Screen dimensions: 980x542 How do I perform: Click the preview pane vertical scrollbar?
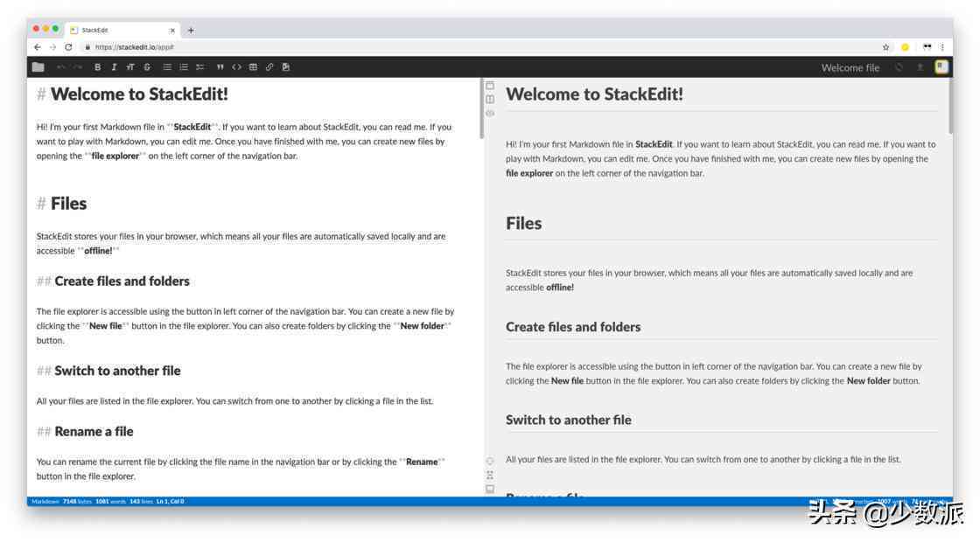coord(950,106)
